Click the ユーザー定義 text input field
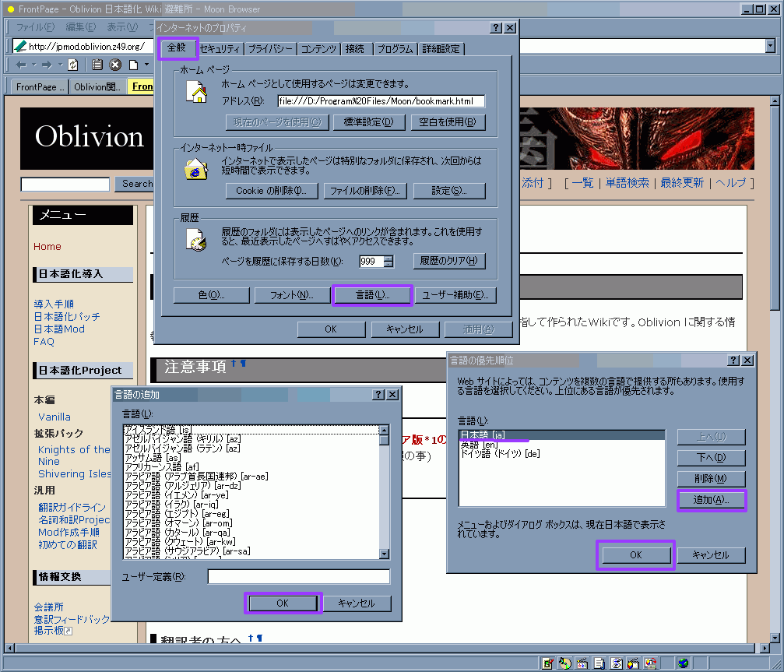784x672 pixels. pyautogui.click(x=298, y=577)
